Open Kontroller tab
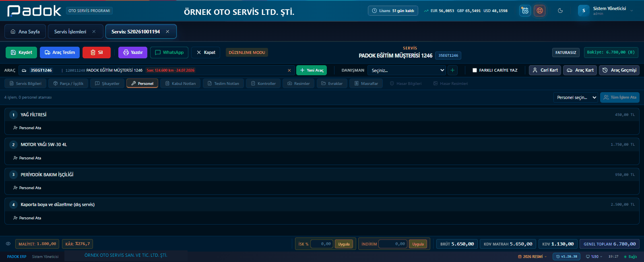644x262 pixels. pyautogui.click(x=263, y=83)
